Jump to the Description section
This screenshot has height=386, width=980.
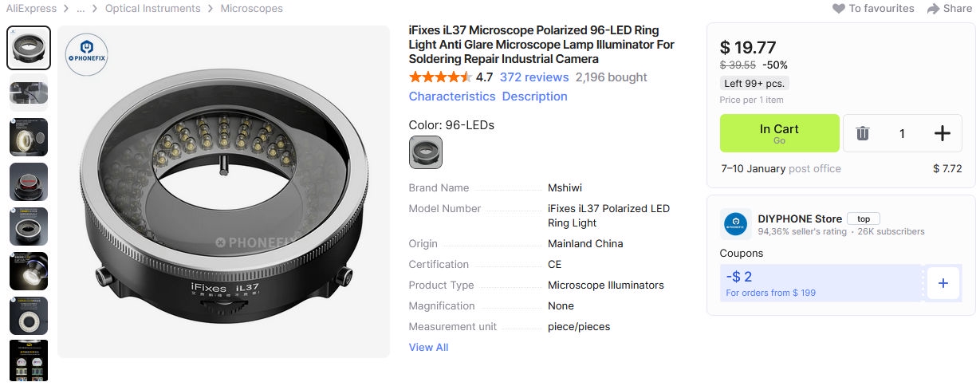(534, 96)
